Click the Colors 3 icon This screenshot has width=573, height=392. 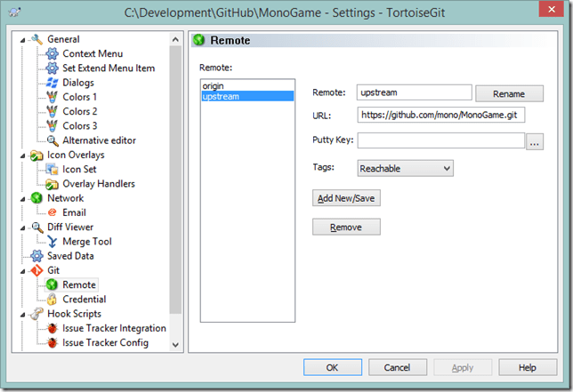coord(52,126)
